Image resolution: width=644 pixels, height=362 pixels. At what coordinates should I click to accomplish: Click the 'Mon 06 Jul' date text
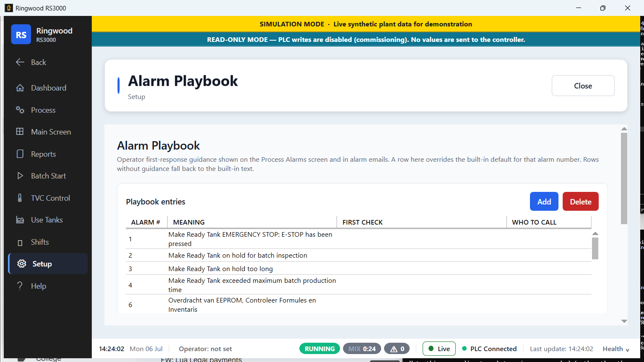(x=146, y=349)
